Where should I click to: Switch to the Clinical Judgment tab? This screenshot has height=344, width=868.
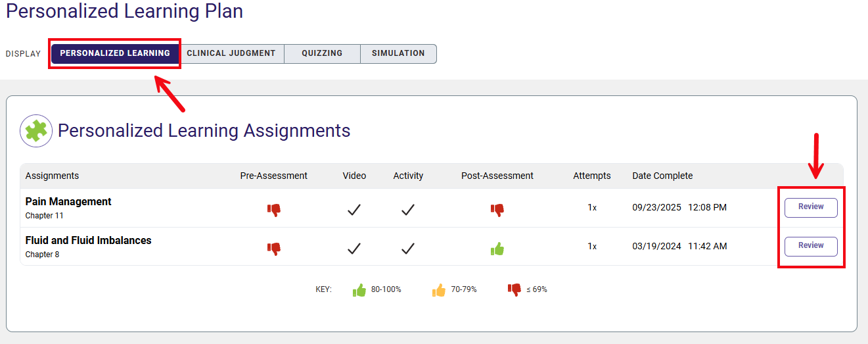coord(231,53)
